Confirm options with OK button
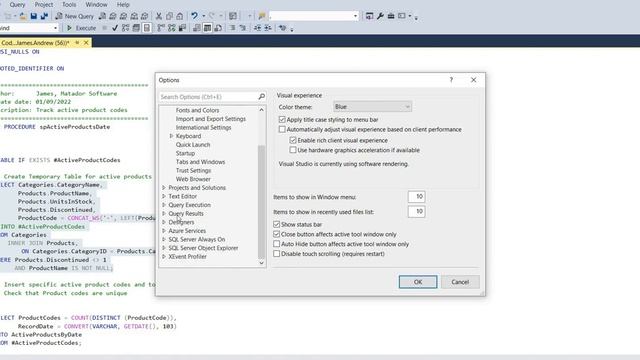Viewport: 640px width, 360px height. coord(418,282)
